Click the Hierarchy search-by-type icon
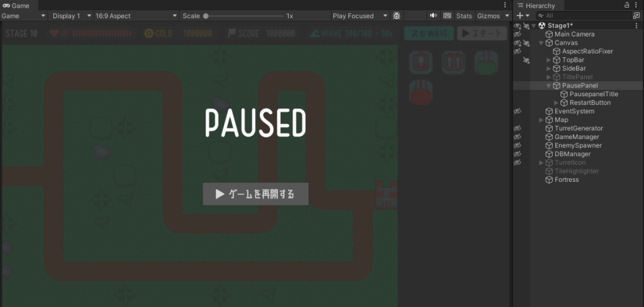Viewport: 644px width, 307px height. click(x=636, y=16)
